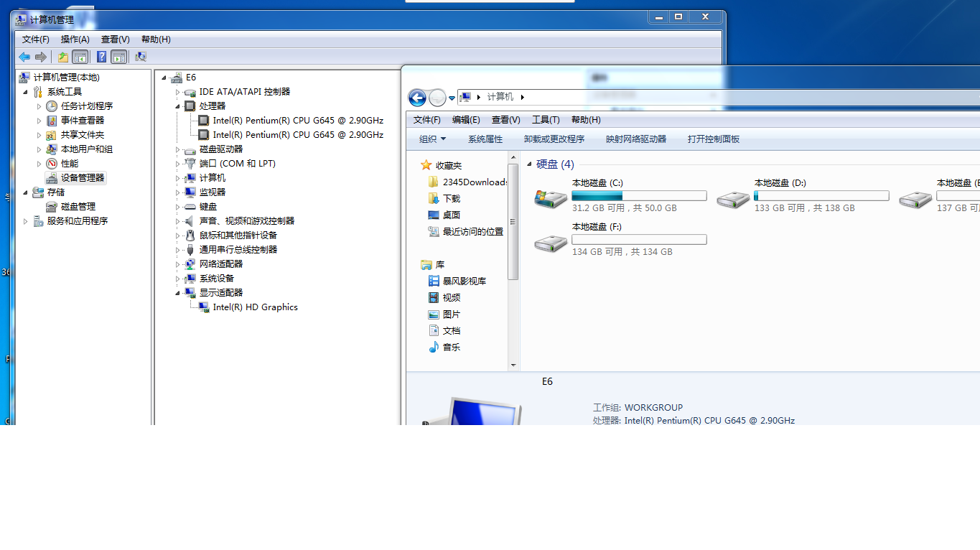Select 设备管理器 in the left tree
This screenshot has width=980, height=550.
(82, 177)
